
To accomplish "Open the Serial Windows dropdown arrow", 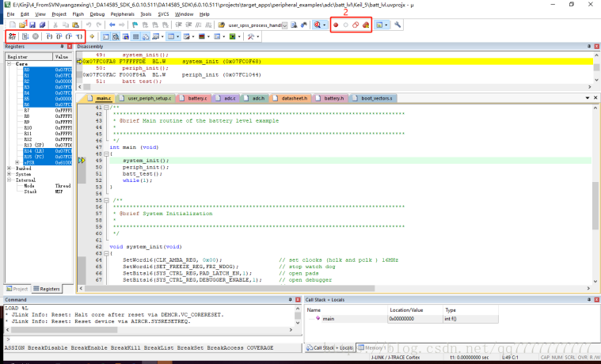I will click(193, 36).
